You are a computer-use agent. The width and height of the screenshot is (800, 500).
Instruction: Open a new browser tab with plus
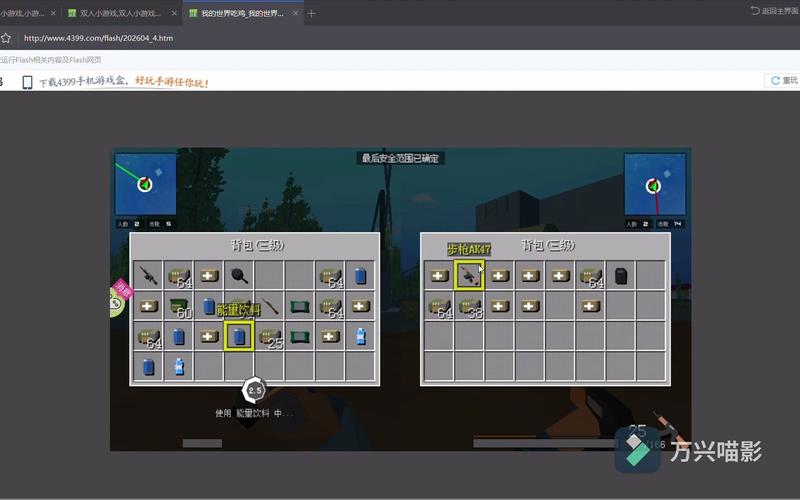[x=311, y=14]
